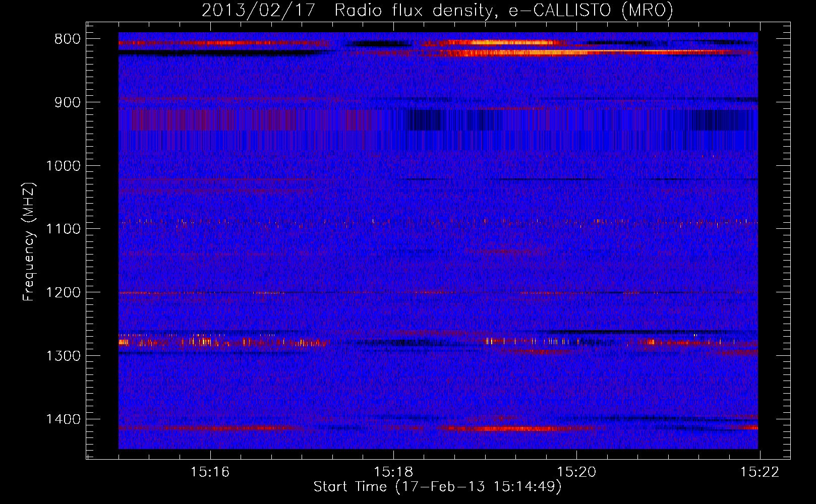Click the 15:22 time axis label
The width and height of the screenshot is (816, 504).
(760, 472)
